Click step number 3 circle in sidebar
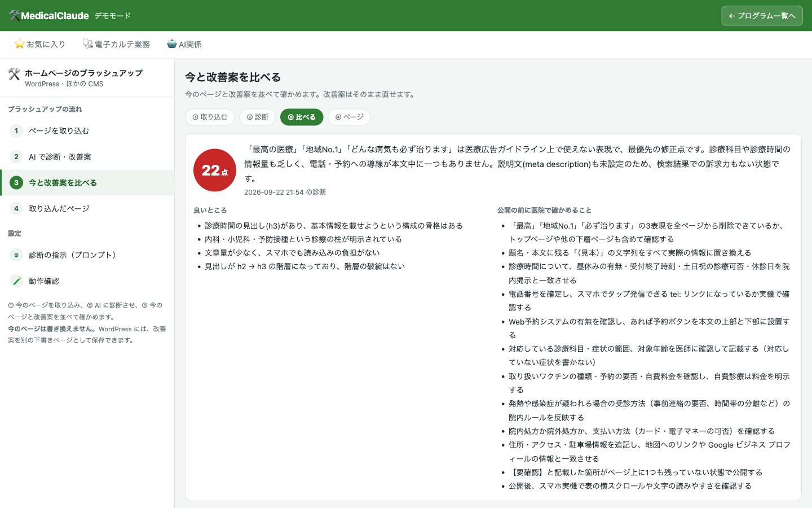 coord(16,183)
